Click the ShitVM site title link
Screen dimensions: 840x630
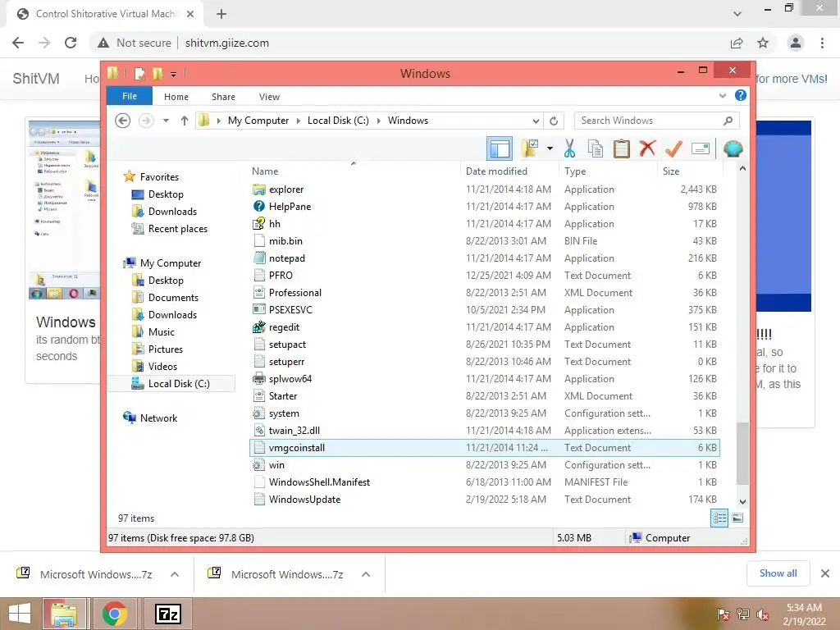point(36,79)
